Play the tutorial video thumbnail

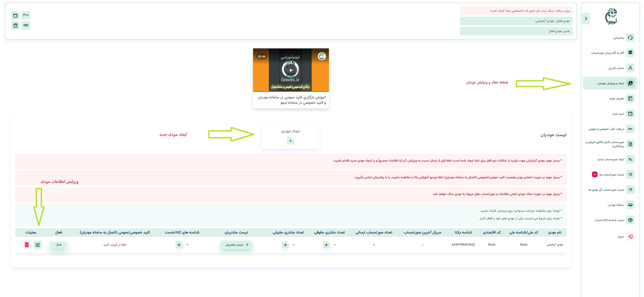(x=291, y=70)
